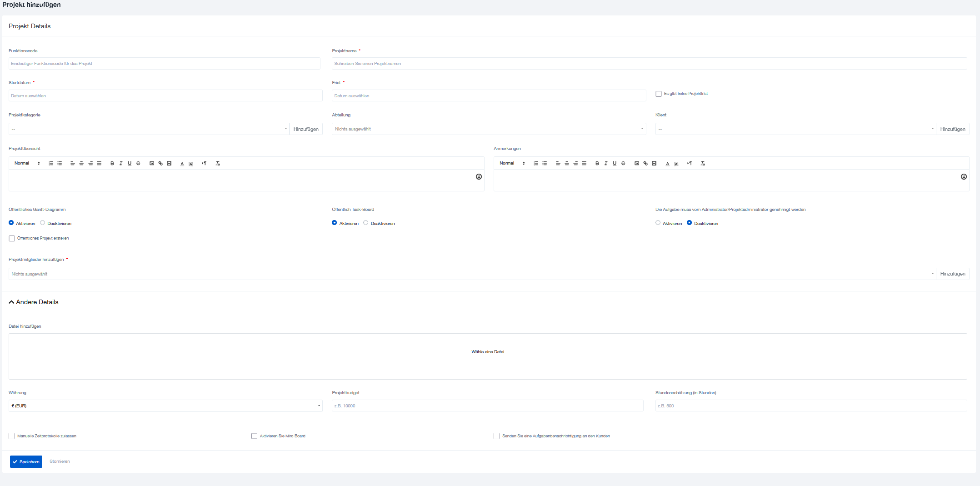Open Normal heading dropdown in Anmerkungen

(x=512, y=163)
